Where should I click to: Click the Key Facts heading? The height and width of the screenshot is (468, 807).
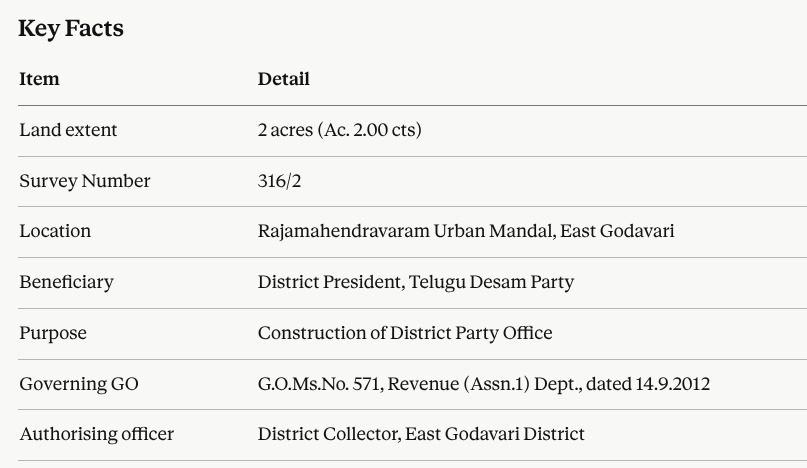[x=71, y=28]
